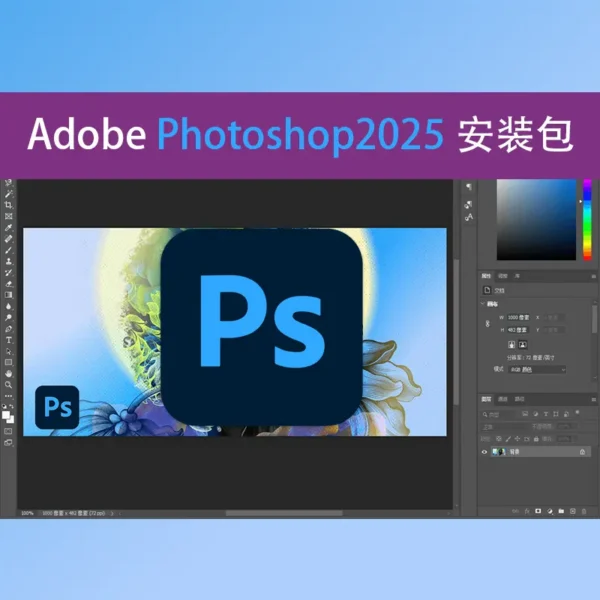
Task: Set canvas to portrait orientation
Action: click(511, 345)
